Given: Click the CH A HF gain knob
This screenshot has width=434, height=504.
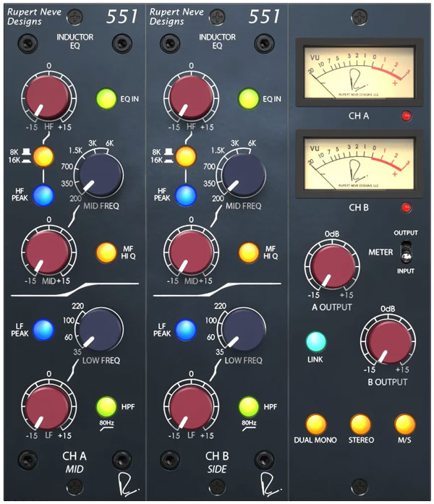Looking at the screenshot, I should point(48,98).
